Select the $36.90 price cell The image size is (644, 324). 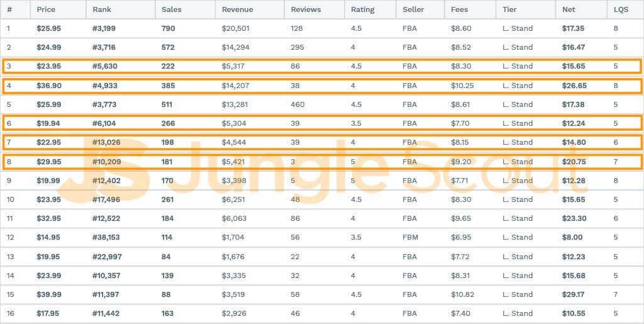[x=48, y=86]
